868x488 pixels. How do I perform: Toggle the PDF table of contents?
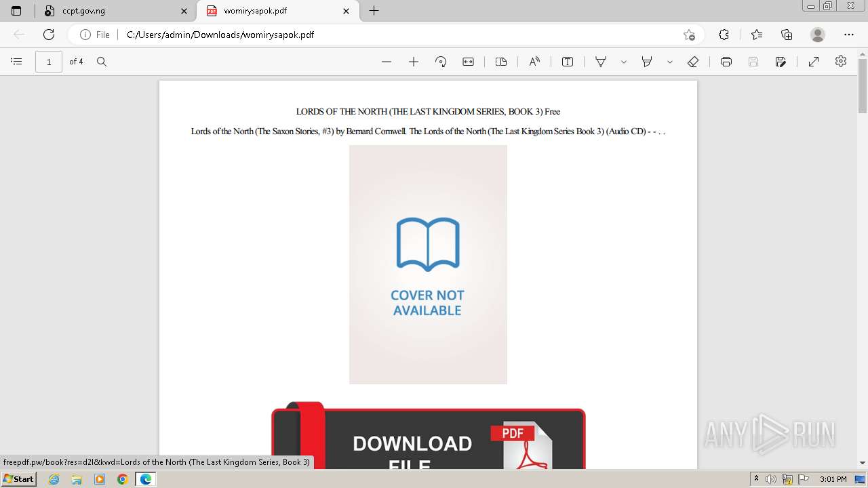(17, 62)
